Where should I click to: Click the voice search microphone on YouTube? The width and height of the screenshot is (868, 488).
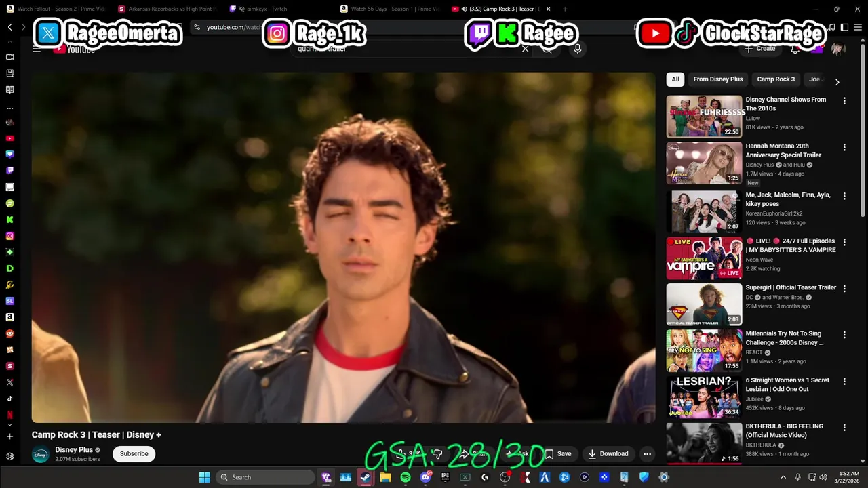click(578, 49)
